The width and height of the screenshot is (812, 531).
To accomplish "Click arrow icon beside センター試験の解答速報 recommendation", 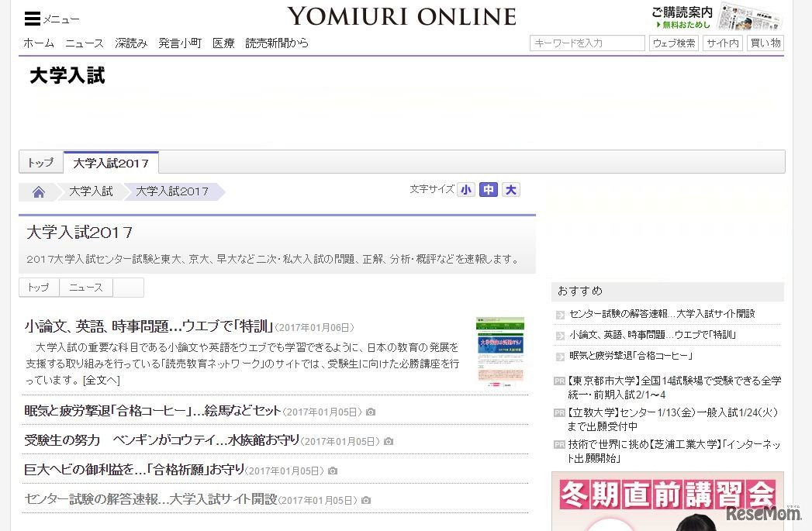I will (560, 315).
